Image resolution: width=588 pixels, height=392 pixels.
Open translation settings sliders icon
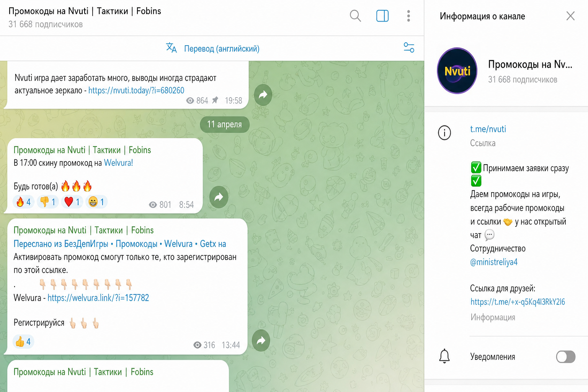(x=409, y=47)
